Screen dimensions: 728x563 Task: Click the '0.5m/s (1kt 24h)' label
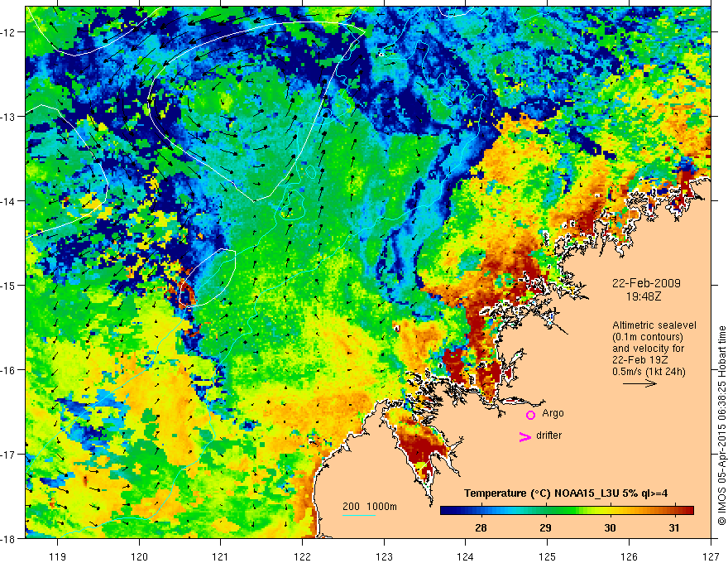pos(649,372)
